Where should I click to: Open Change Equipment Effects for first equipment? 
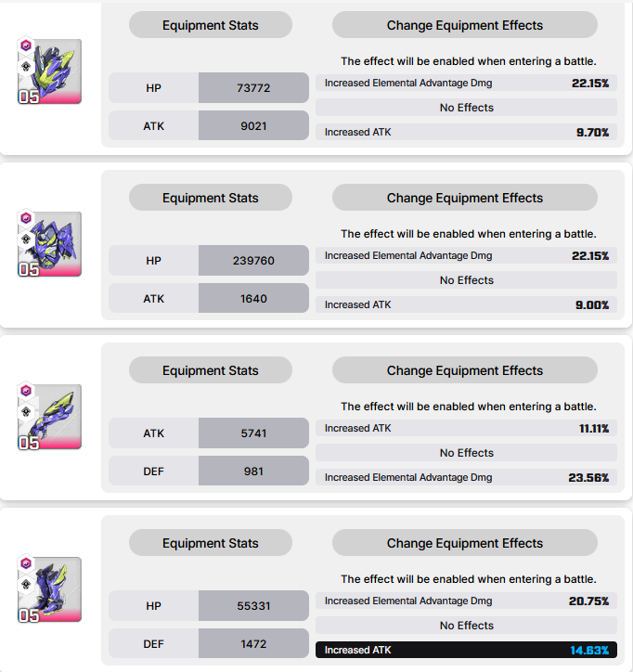pyautogui.click(x=465, y=25)
